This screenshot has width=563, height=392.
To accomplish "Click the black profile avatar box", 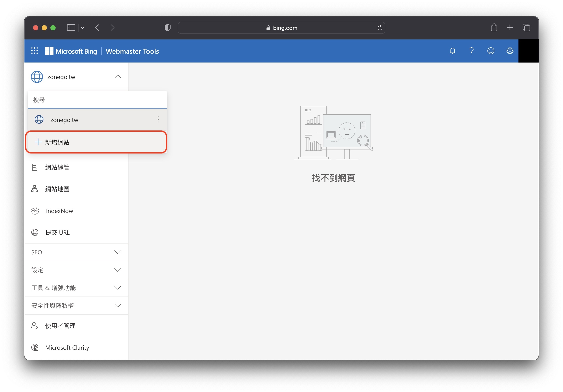I will point(528,51).
